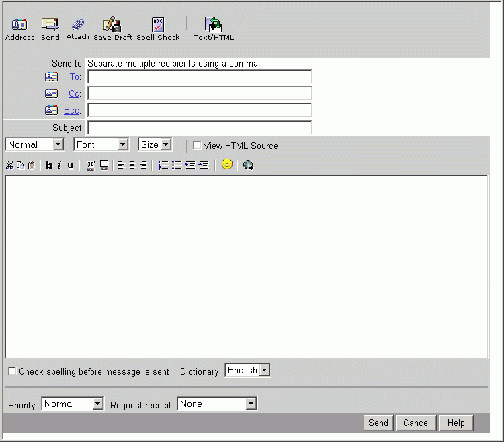Focus the Bcc recipient input field
The image size is (504, 442).
pyautogui.click(x=200, y=110)
